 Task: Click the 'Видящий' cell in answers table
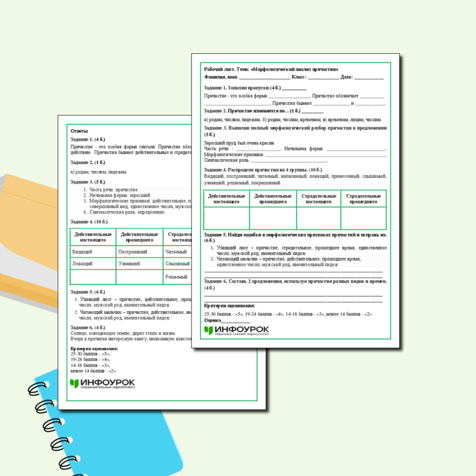[x=83, y=252]
